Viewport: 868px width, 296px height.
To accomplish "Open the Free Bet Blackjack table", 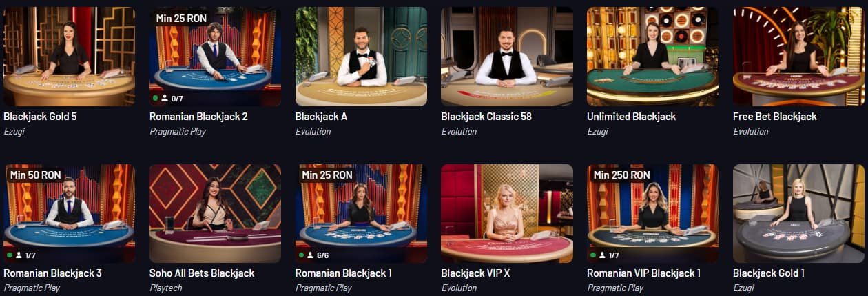I will (798, 57).
